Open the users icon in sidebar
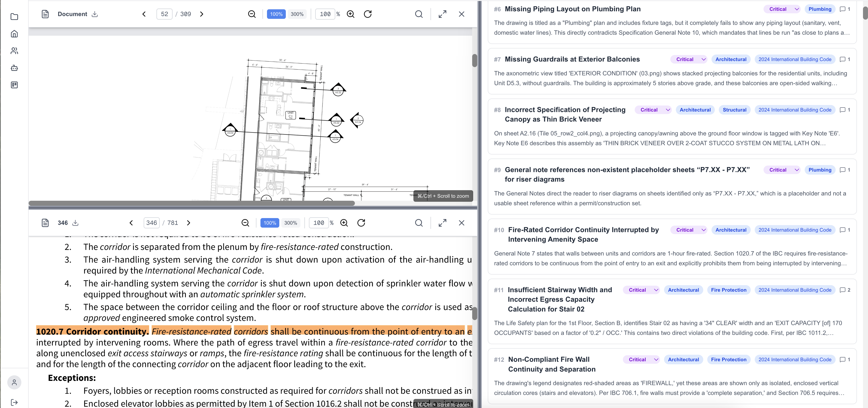Image resolution: width=868 pixels, height=408 pixels. pos(14,50)
